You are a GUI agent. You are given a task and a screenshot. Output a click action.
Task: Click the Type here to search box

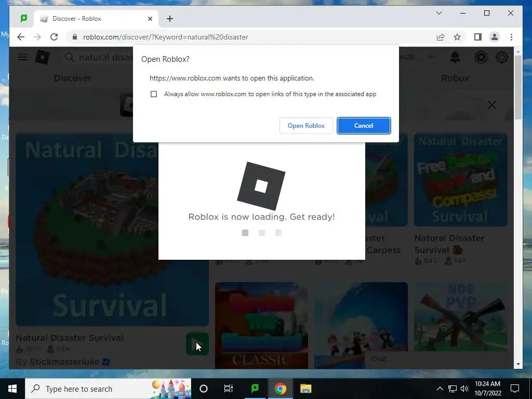(x=108, y=389)
